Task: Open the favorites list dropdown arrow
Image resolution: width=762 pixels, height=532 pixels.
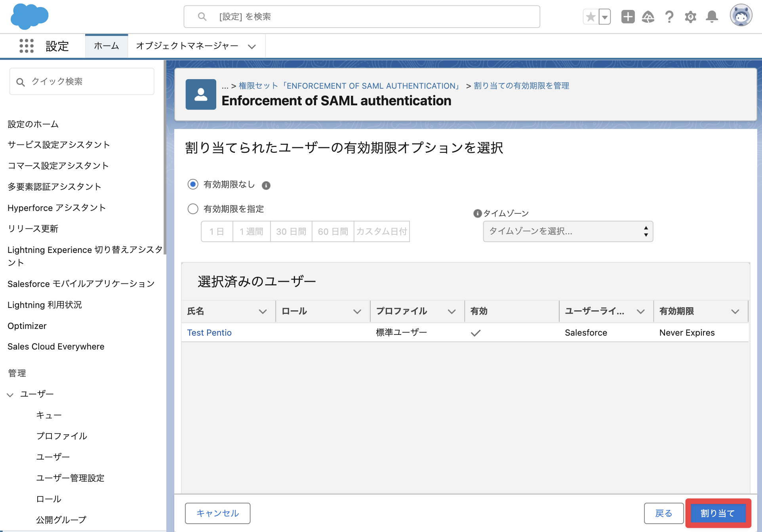Action: click(x=605, y=17)
